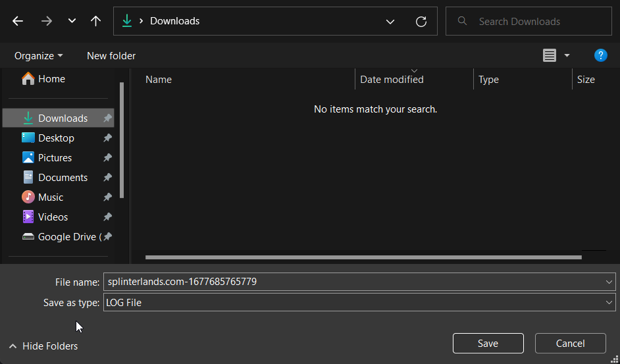Click the pin icon beside Documents
Image resolution: width=620 pixels, height=364 pixels.
tap(107, 177)
